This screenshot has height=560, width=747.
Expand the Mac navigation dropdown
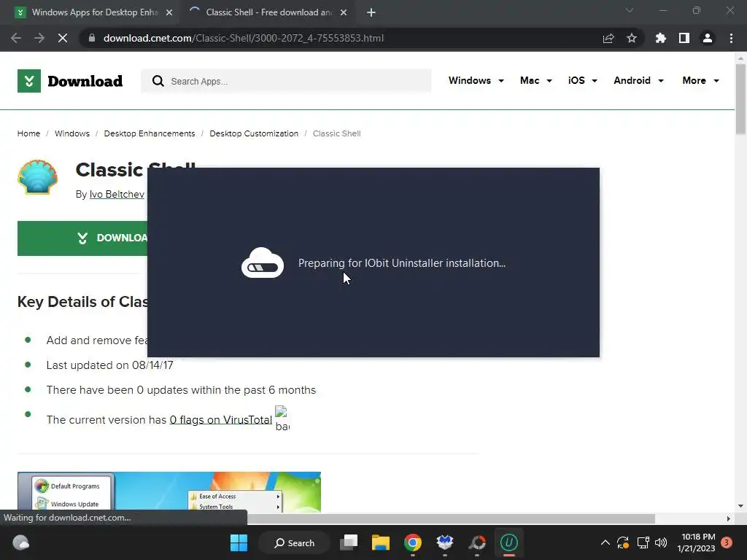[536, 80]
